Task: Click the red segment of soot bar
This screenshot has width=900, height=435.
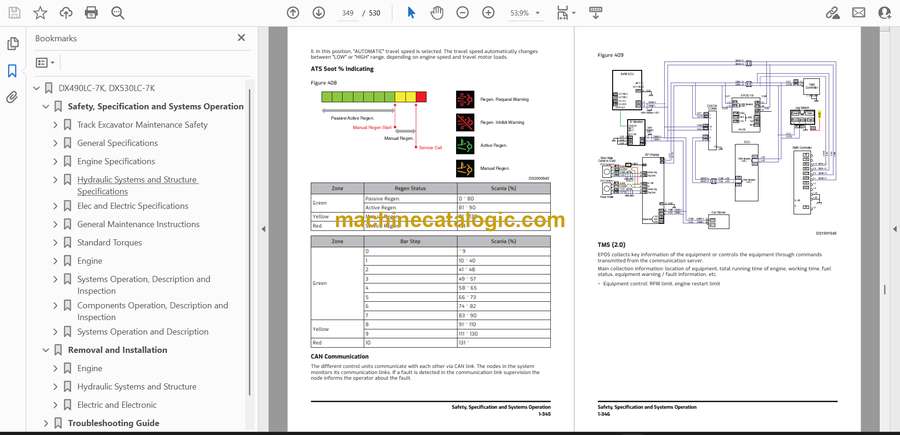Action: pos(421,97)
